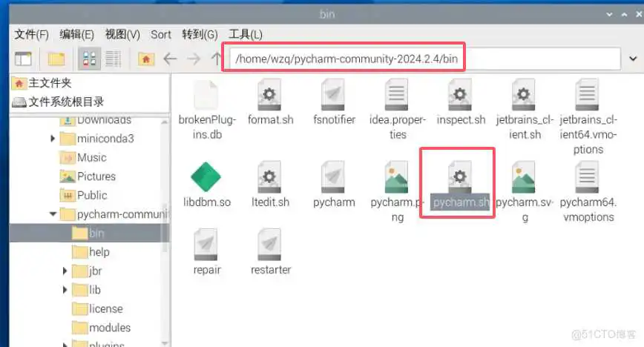Expand the lib tree node
644x347 pixels.
coord(65,289)
